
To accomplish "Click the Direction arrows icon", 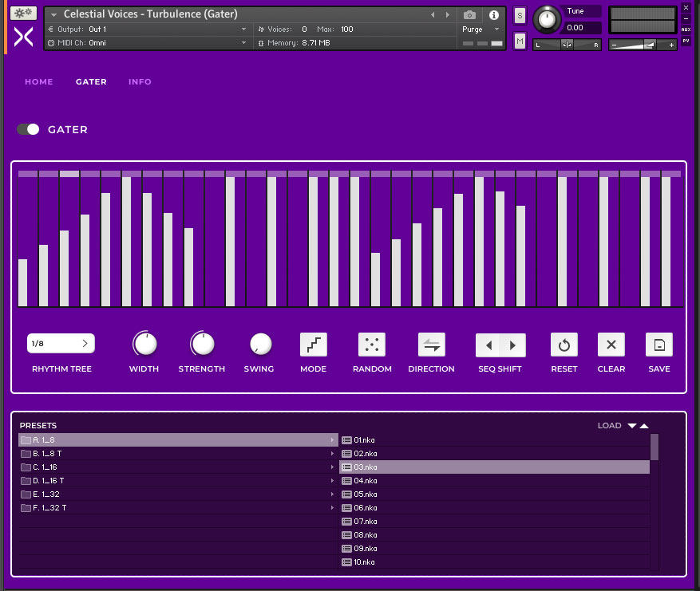I will point(431,345).
